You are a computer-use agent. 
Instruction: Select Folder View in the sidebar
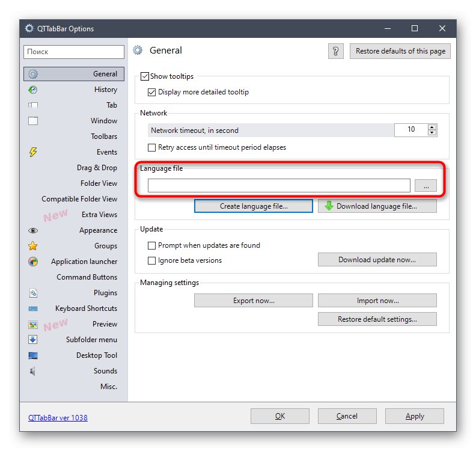(x=74, y=183)
